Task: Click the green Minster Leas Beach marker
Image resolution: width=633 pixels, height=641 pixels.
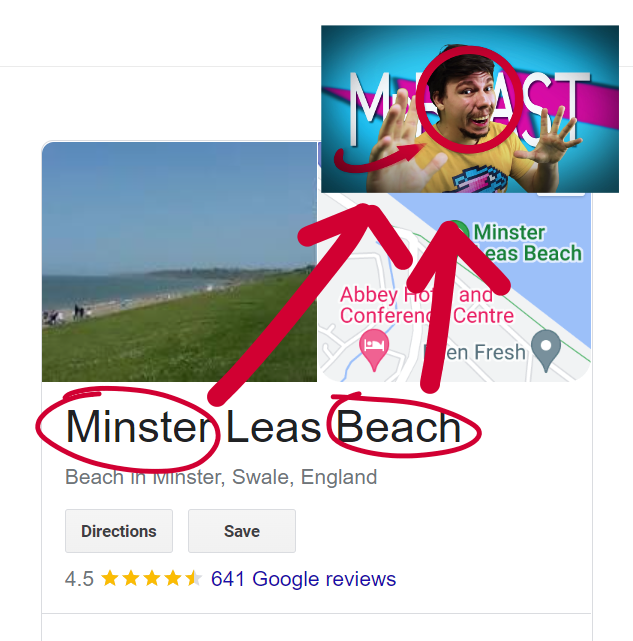Action: tap(459, 231)
